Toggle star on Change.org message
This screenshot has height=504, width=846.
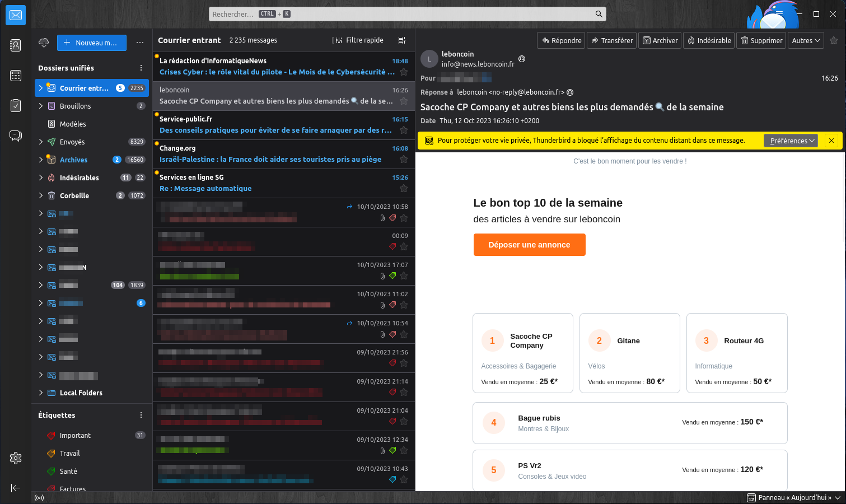(404, 160)
